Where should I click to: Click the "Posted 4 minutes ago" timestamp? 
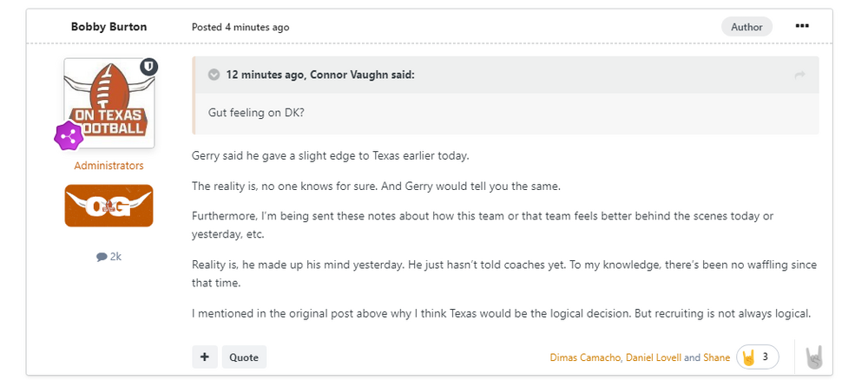240,27
